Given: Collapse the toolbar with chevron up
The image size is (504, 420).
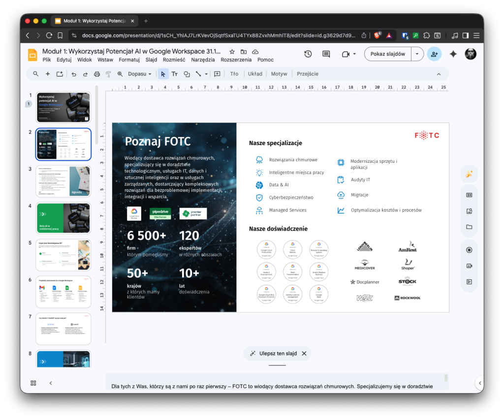Looking at the screenshot, I should point(439,74).
